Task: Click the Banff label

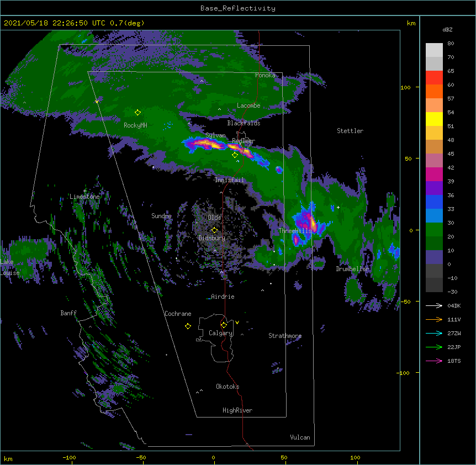Action: pos(68,313)
